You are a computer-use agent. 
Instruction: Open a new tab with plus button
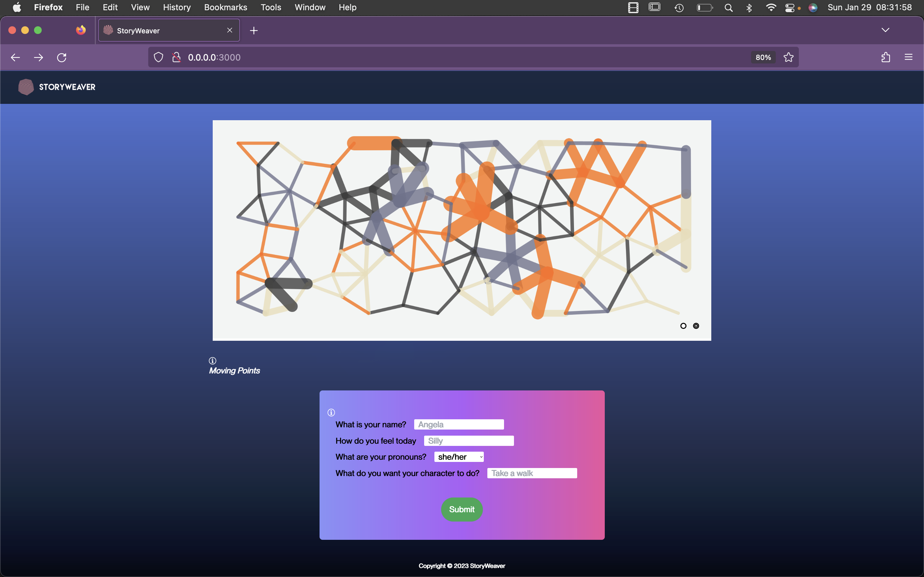pos(254,30)
